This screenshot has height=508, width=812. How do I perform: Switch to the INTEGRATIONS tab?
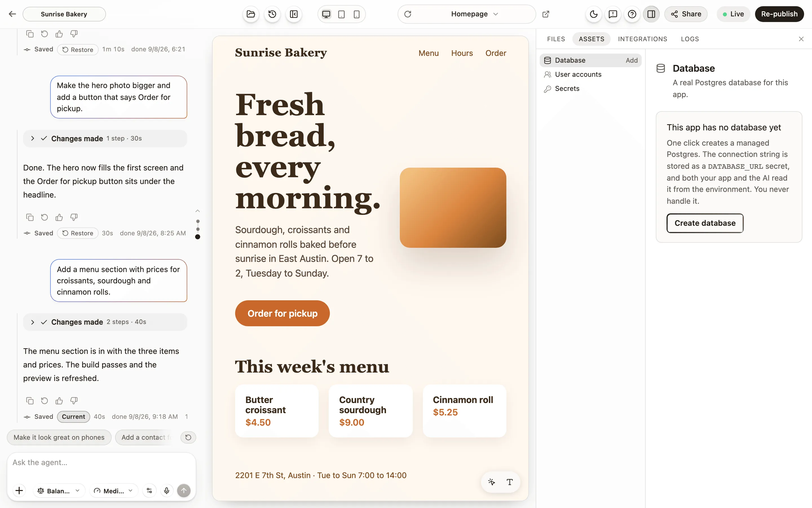(x=642, y=39)
